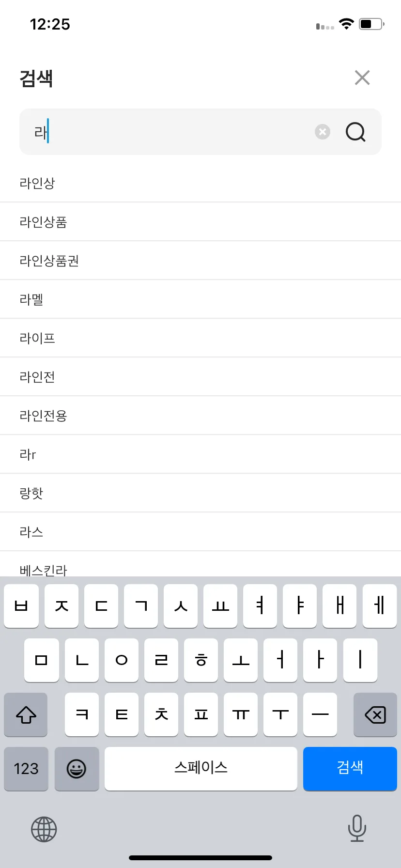Tap the ㅎ key on the keyboard
401x868 pixels.
point(201,660)
